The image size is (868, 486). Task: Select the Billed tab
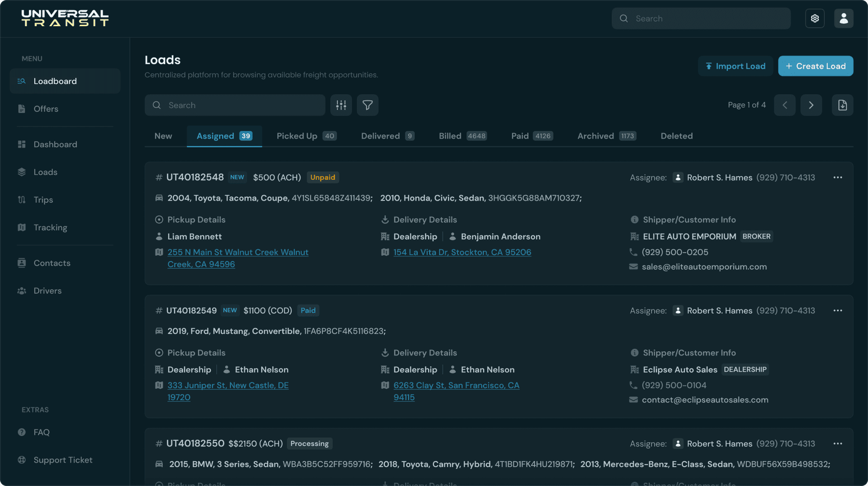tap(462, 136)
